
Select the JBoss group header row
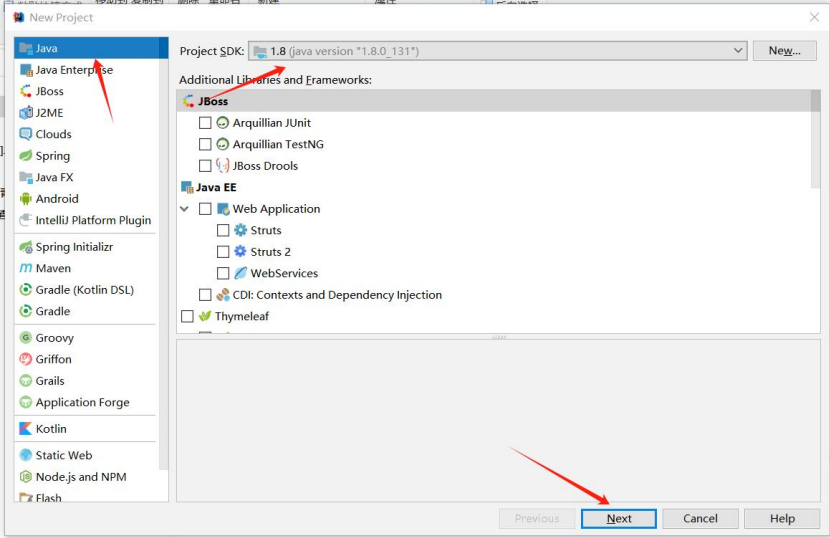point(493,101)
